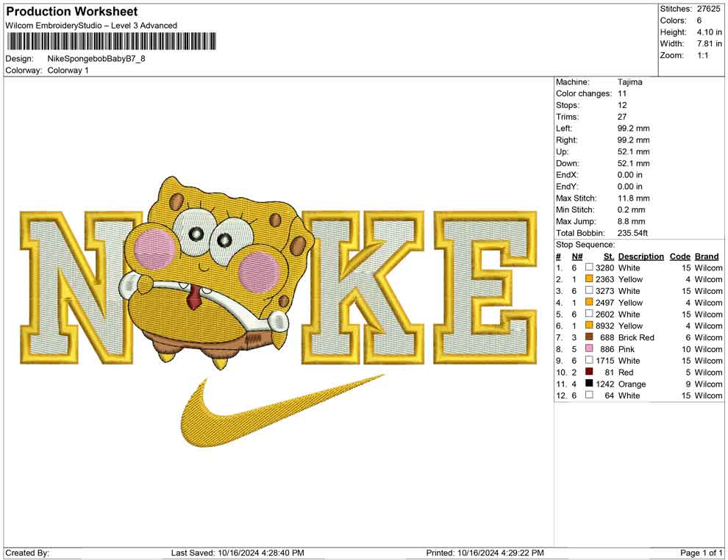Click the barcode under the worksheet title
This screenshot has height=560, width=728.
pyautogui.click(x=111, y=41)
